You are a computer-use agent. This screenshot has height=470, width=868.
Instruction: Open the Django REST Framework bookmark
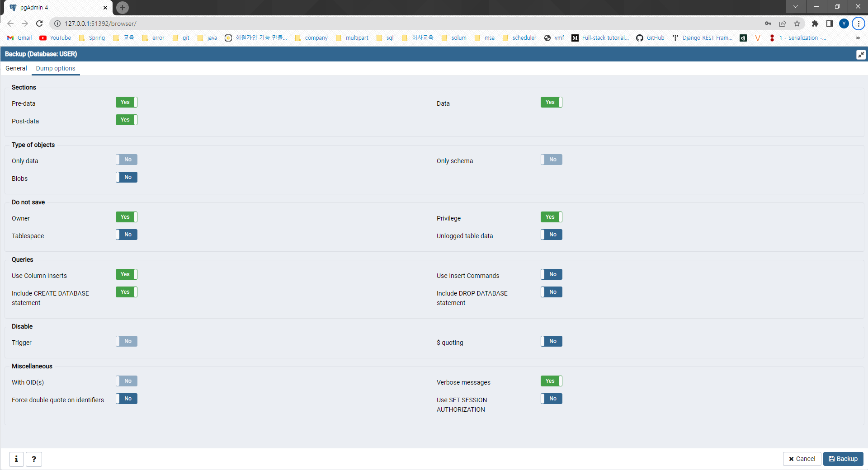[702, 38]
